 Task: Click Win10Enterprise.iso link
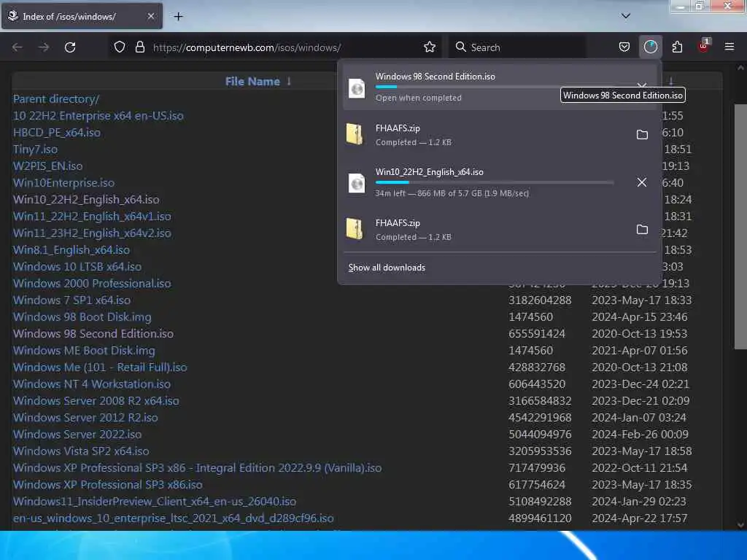pyautogui.click(x=64, y=183)
